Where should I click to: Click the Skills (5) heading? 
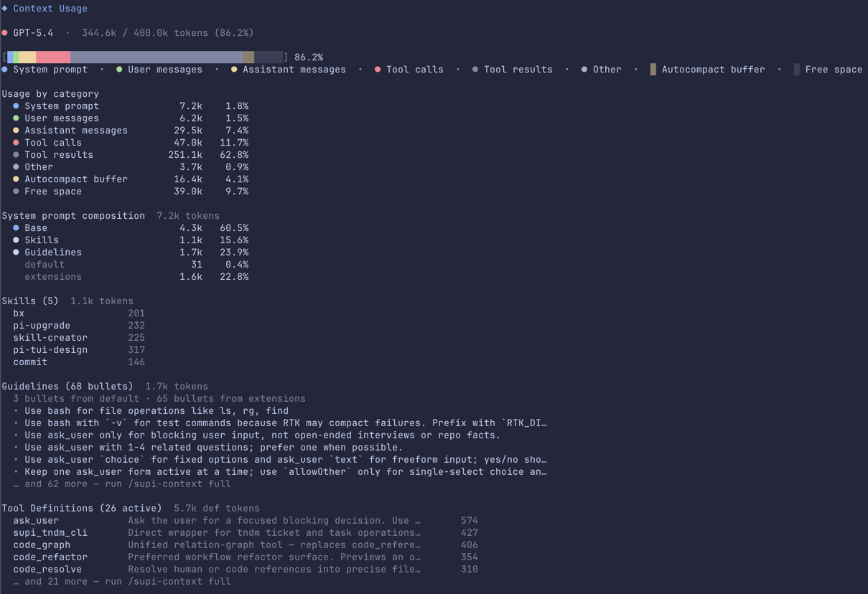(x=30, y=301)
